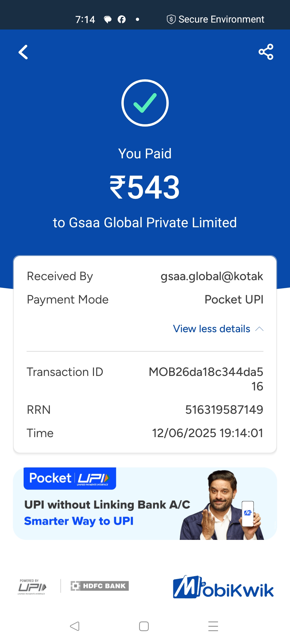Tap the share icon

pyautogui.click(x=266, y=52)
